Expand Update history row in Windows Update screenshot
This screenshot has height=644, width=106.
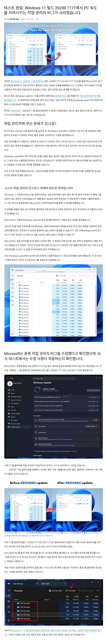click(x=66, y=432)
